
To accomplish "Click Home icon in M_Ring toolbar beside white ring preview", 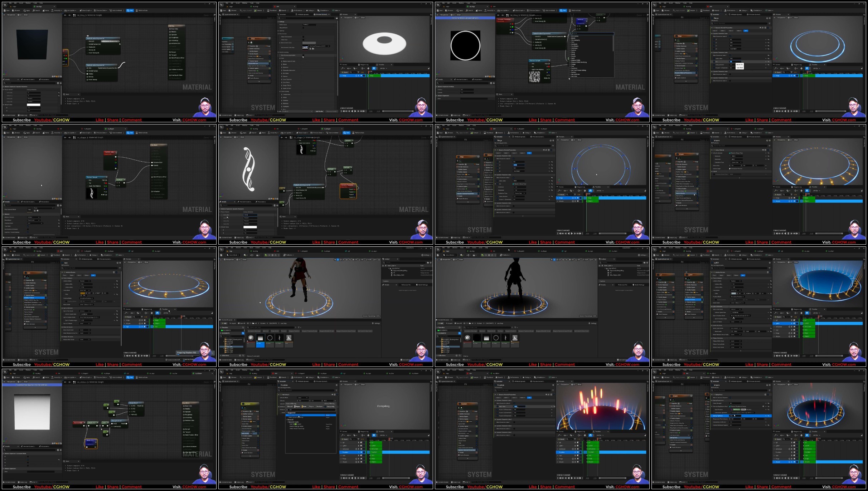I will [477, 10].
